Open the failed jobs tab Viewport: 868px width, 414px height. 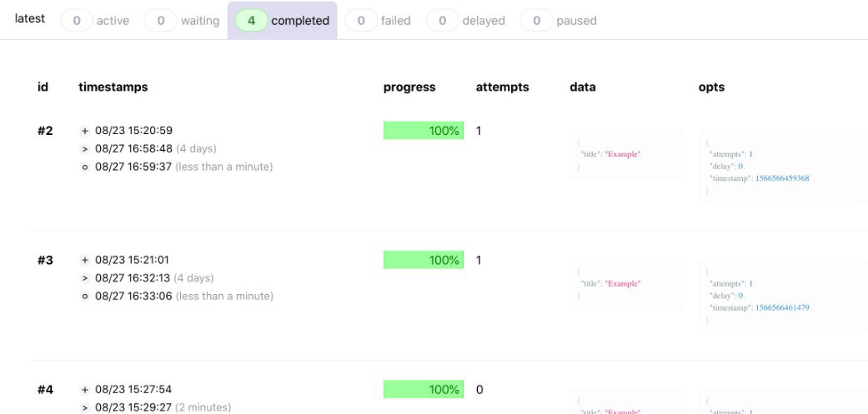[x=378, y=21]
